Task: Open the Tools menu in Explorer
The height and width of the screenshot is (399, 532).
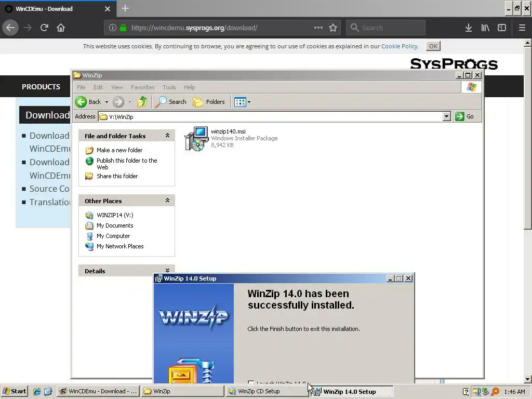Action: tap(169, 87)
